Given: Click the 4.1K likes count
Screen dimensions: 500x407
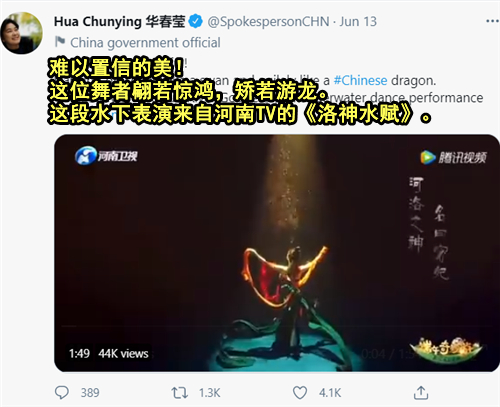Looking at the screenshot, I should [330, 393].
